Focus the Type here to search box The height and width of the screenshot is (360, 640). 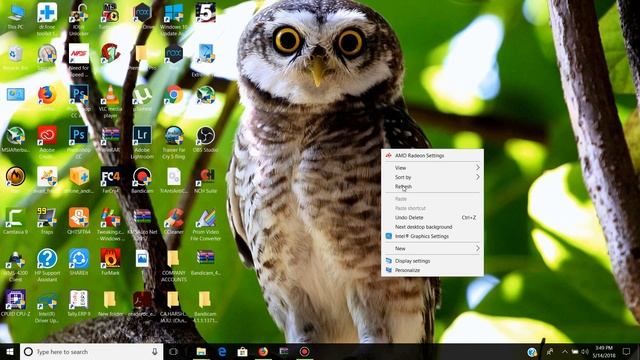tap(91, 351)
